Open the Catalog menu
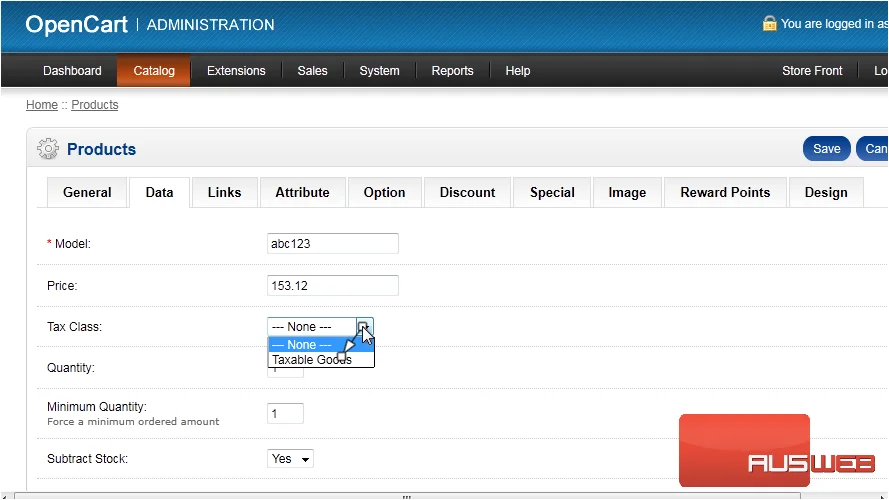Viewport: 889px width, 500px height. (154, 71)
